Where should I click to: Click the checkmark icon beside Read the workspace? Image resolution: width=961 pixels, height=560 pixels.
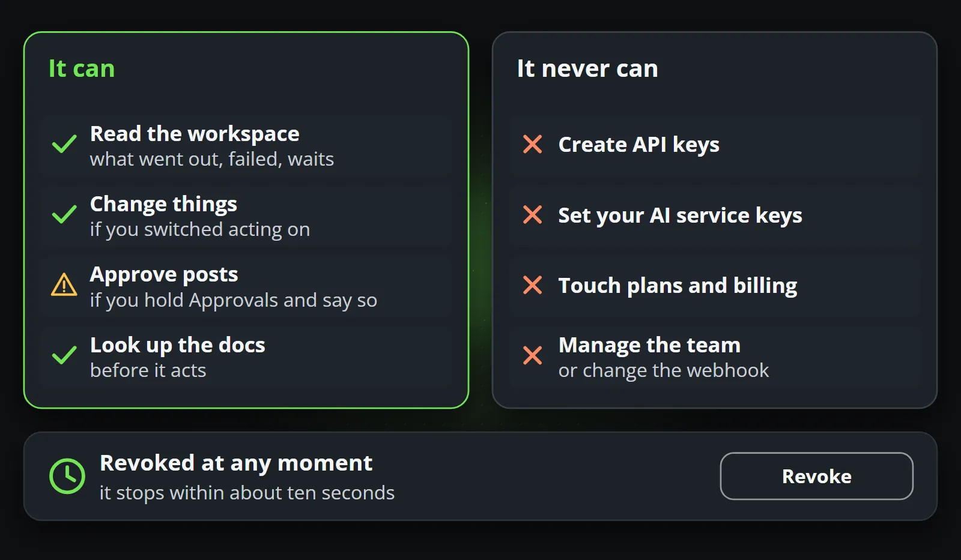(x=64, y=144)
